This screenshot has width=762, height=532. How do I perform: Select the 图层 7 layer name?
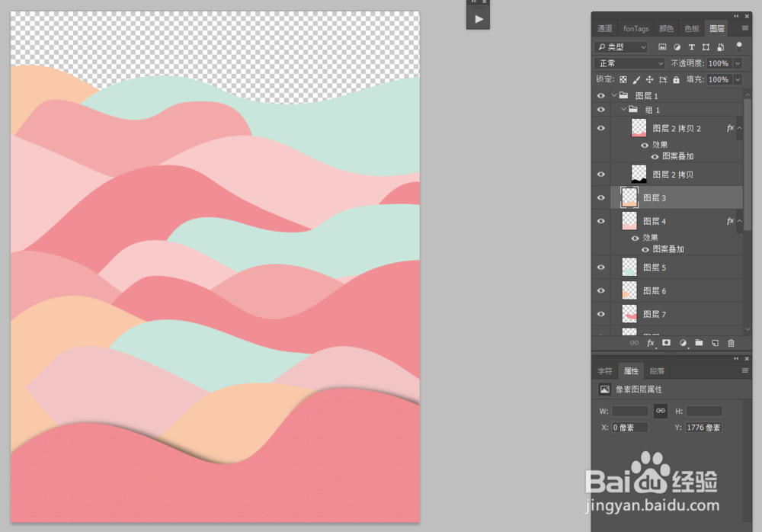(x=654, y=314)
